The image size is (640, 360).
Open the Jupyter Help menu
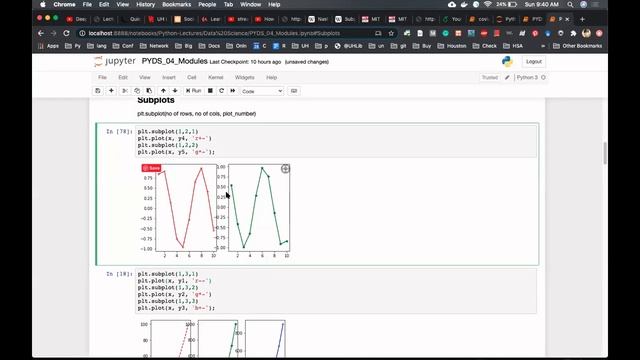(x=271, y=77)
